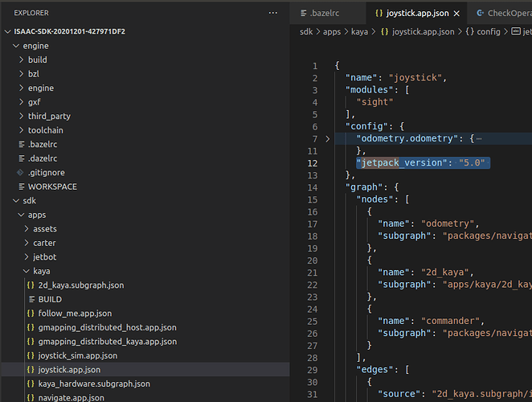Click the folded ellipsis after odometry.odometry
This screenshot has width=532, height=402.
pos(479,138)
